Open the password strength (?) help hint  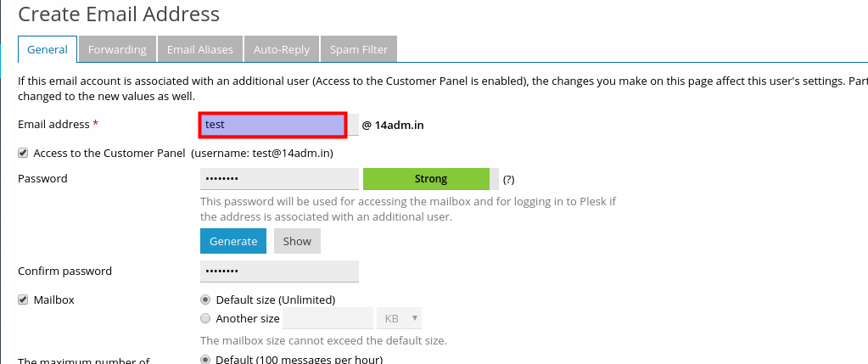tap(508, 180)
